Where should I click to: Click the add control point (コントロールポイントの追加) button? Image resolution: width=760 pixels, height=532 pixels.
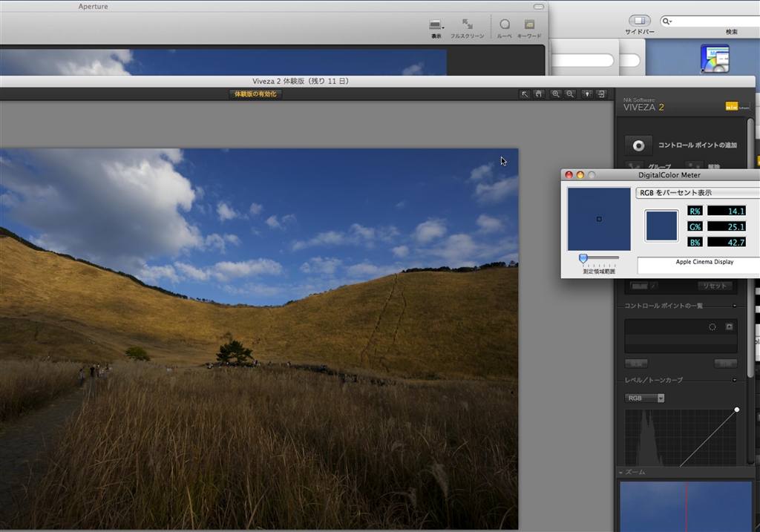[638, 145]
